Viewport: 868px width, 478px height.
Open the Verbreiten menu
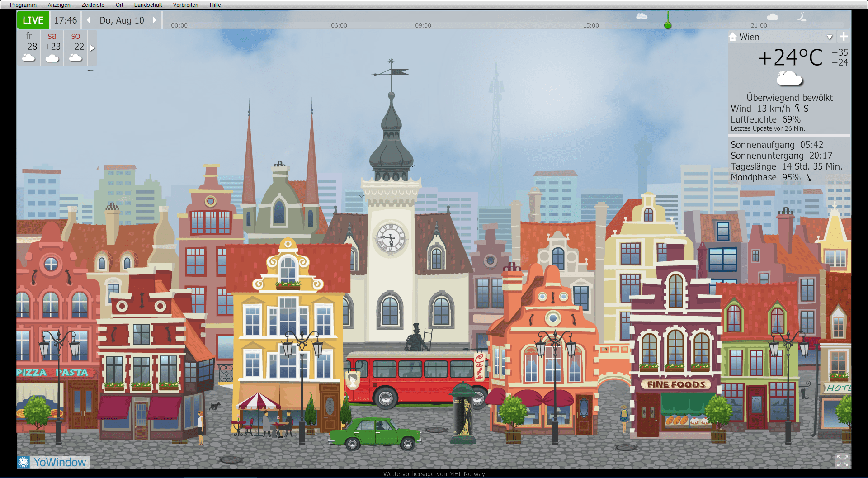point(185,5)
